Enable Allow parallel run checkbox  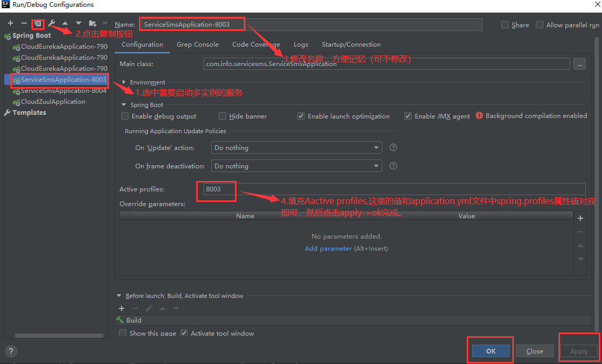[540, 25]
